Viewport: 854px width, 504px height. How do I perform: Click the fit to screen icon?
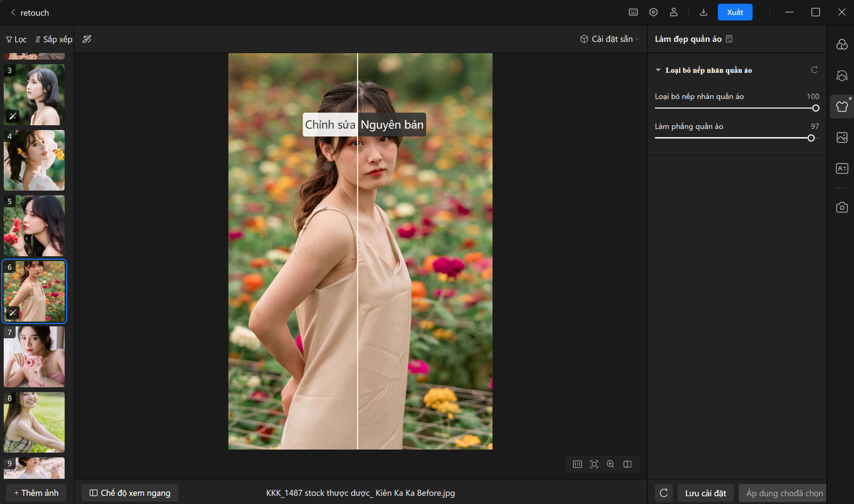[594, 464]
